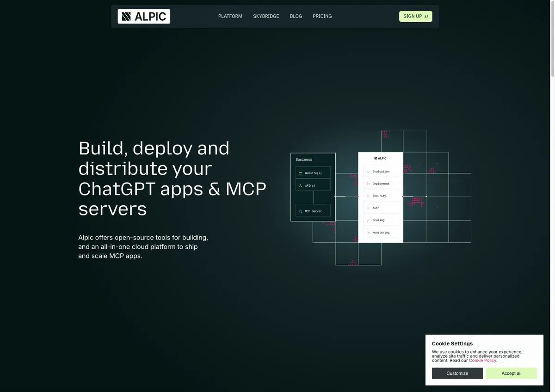Viewport: 555px width, 392px height.
Task: Open the Cookie Policy link
Action: point(482,360)
